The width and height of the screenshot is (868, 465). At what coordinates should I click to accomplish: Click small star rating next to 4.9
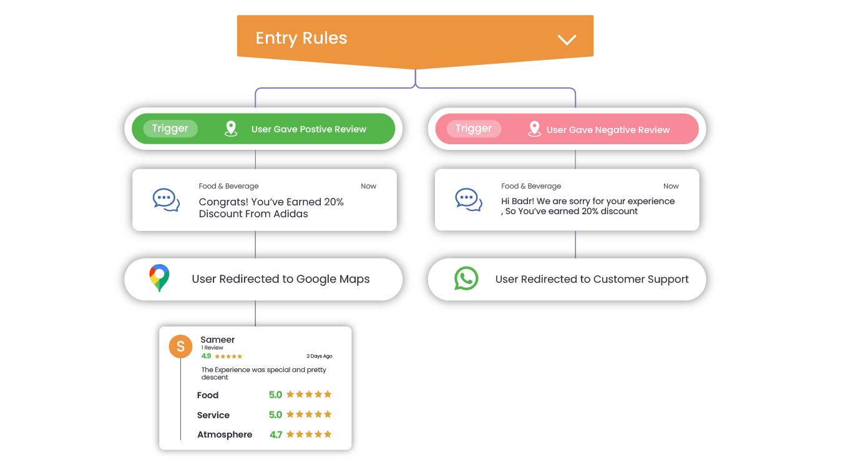(228, 356)
